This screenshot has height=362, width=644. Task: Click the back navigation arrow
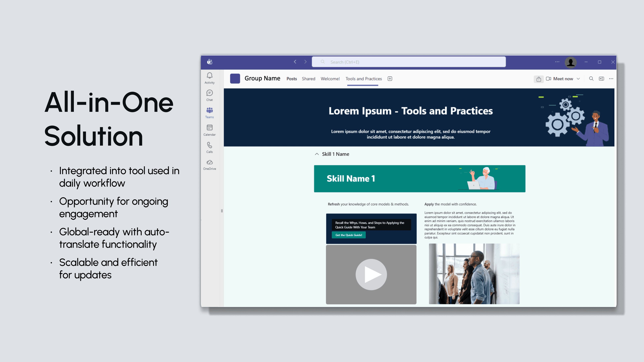(295, 62)
